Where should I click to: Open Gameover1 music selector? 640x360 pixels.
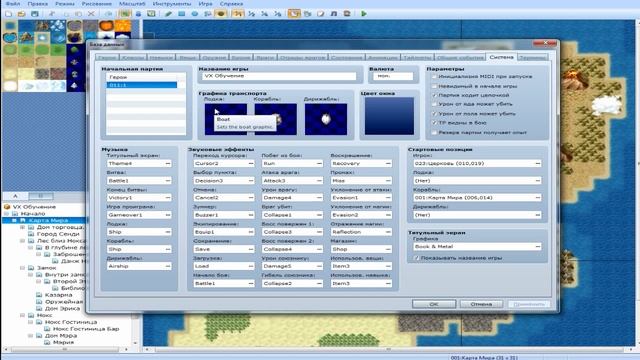pyautogui.click(x=139, y=215)
